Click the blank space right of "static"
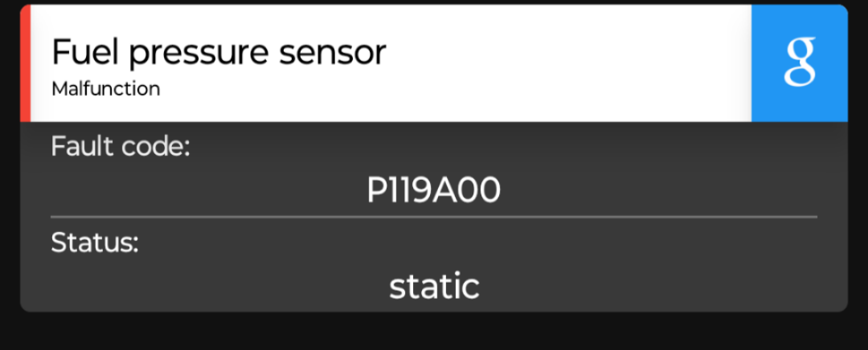The width and height of the screenshot is (868, 350). (648, 287)
